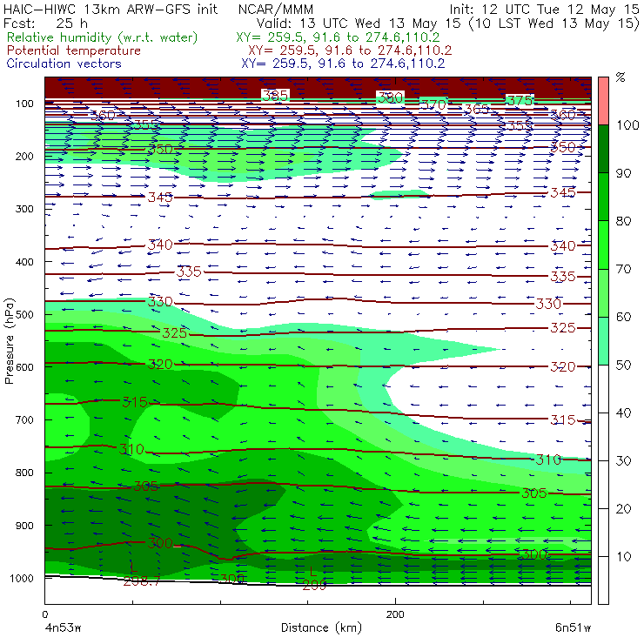Click the right-side '330' contour label
The height and width of the screenshot is (644, 644).
[548, 304]
